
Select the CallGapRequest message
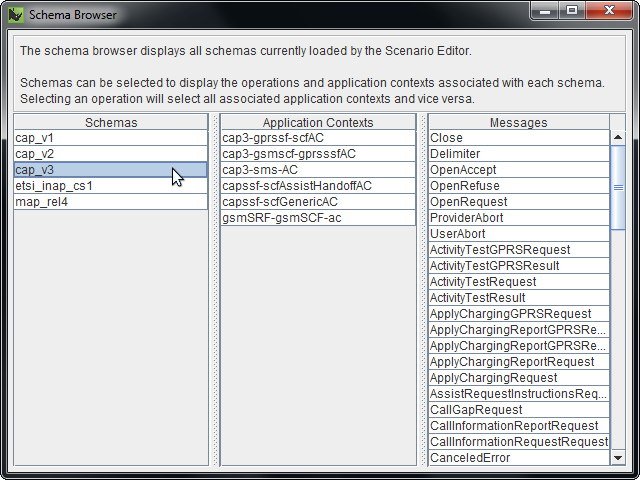coord(519,409)
